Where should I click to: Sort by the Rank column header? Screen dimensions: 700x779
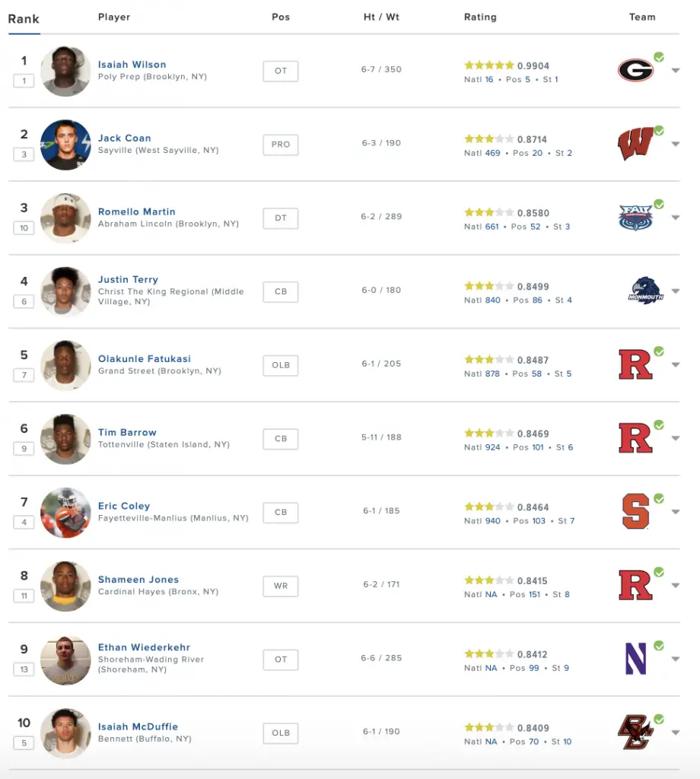24,19
